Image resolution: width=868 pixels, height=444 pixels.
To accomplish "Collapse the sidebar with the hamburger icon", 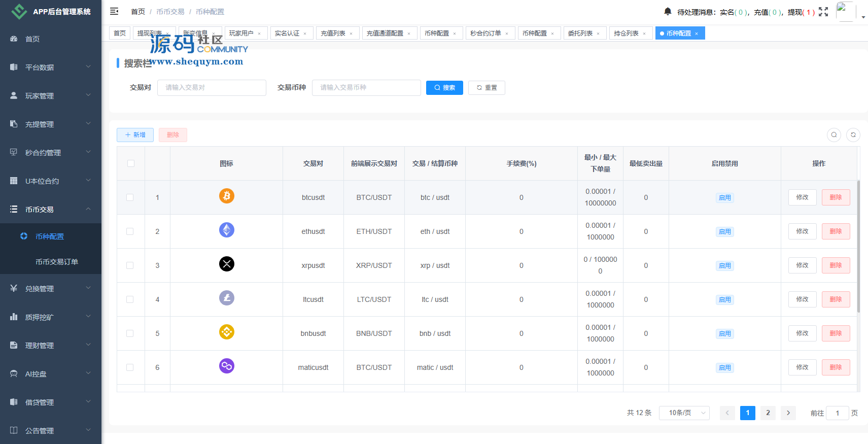I will point(114,11).
